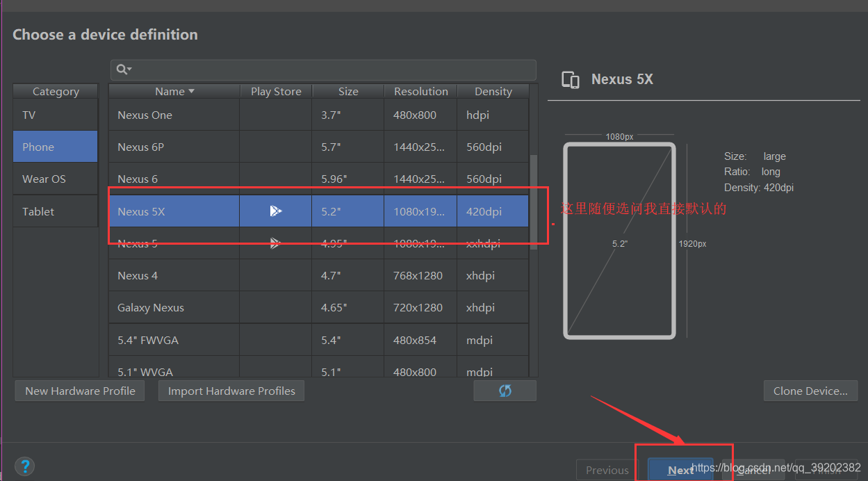
Task: Click the Density: 420dpi text in preview
Action: click(x=759, y=188)
